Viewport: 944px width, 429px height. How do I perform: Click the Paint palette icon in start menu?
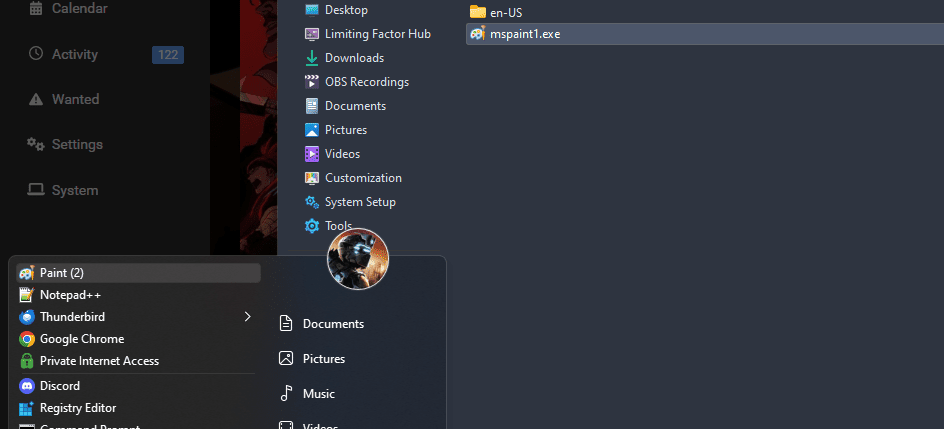pos(26,273)
